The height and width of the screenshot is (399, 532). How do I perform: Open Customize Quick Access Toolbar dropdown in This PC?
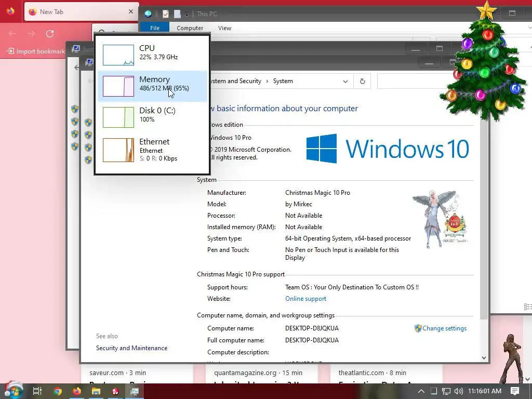click(x=187, y=14)
